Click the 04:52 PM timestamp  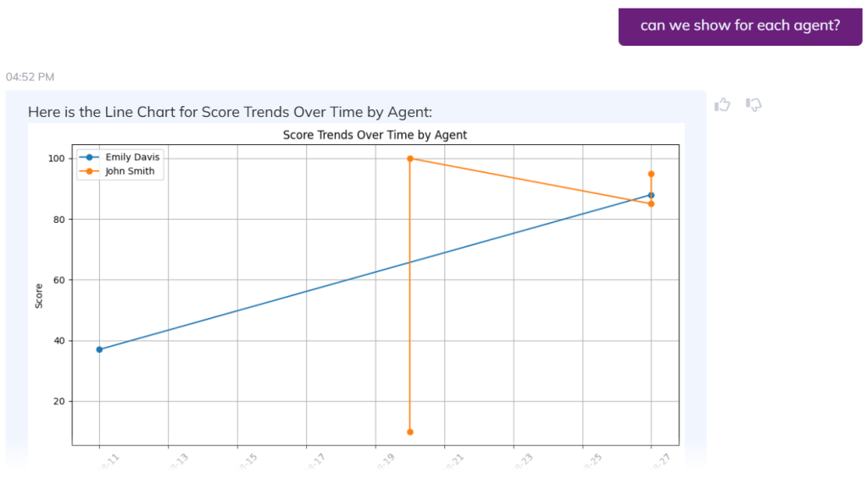click(x=30, y=77)
